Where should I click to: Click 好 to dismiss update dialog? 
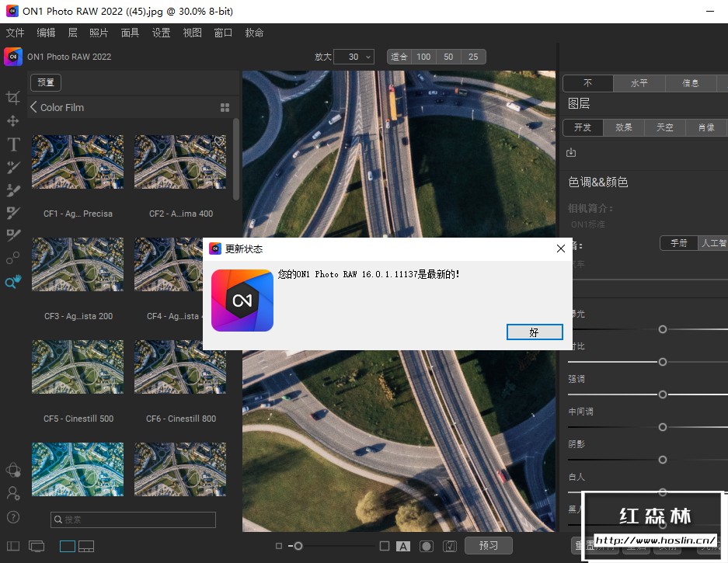tap(534, 332)
